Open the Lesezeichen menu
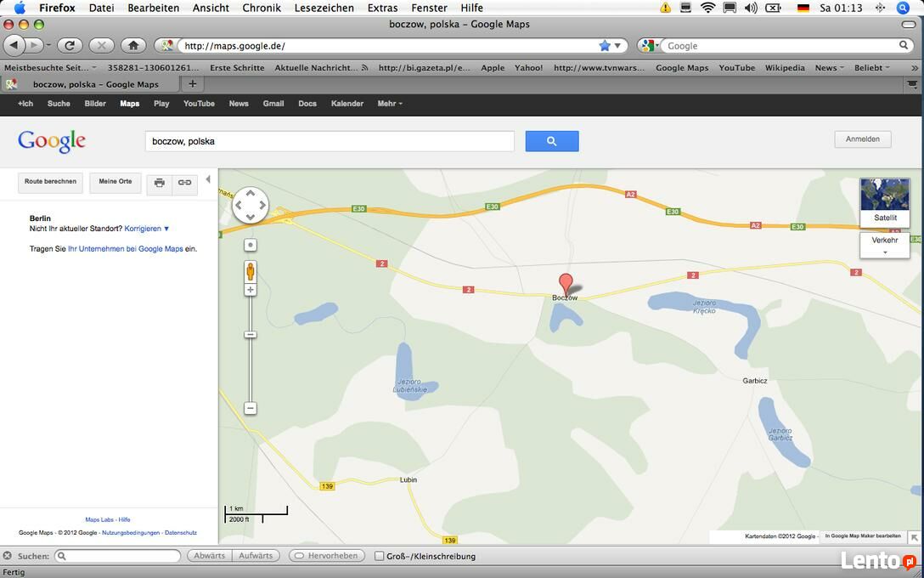Image resolution: width=924 pixels, height=578 pixels. coord(324,8)
